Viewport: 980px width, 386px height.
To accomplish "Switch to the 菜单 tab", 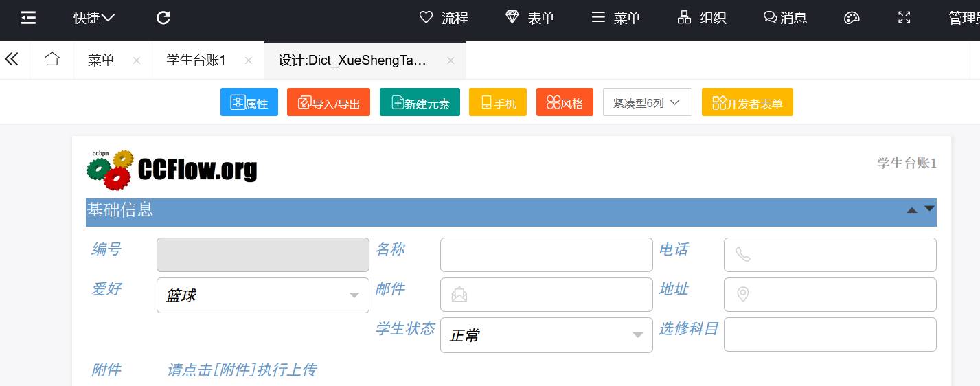I will 101,60.
